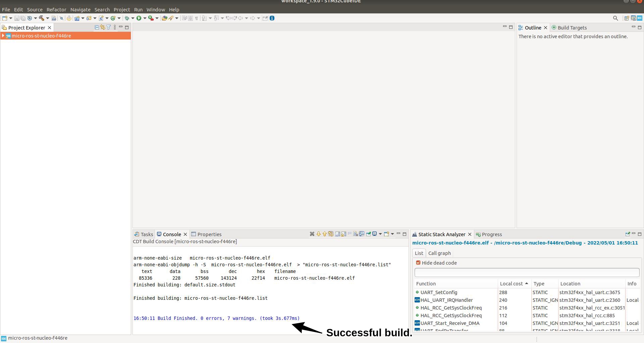This screenshot has height=343, width=644.
Task: Open the Open Console dropdown arrow
Action: [392, 234]
